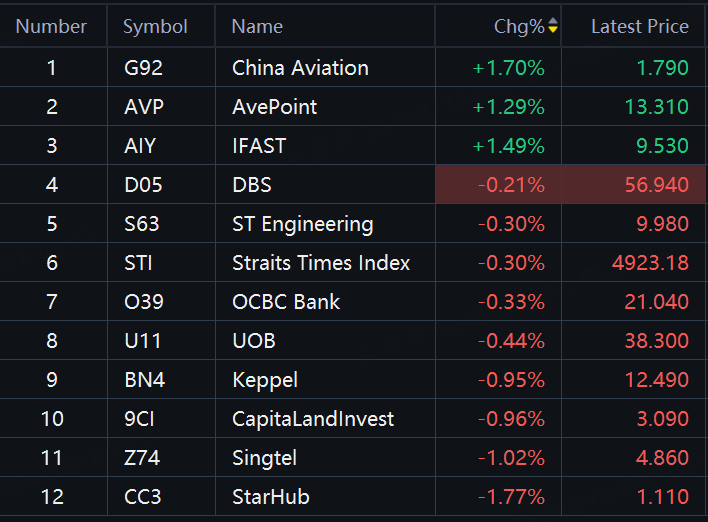Select the UOB row
Image resolution: width=708 pixels, height=522 pixels.
pyautogui.click(x=253, y=341)
